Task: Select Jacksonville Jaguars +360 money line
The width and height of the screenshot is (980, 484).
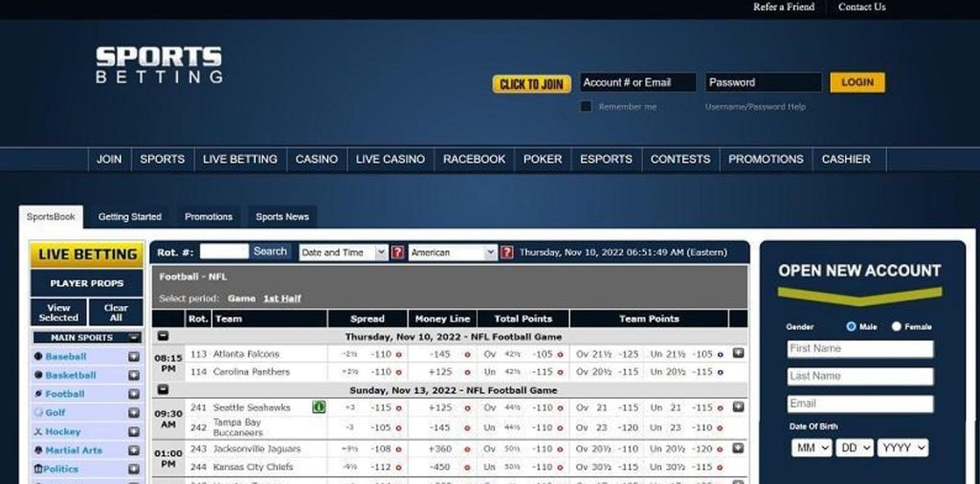Action: [x=467, y=450]
